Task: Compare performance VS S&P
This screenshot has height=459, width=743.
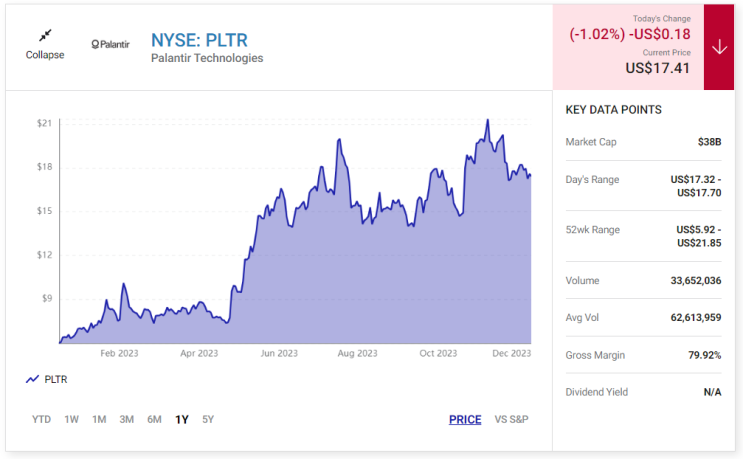Action: pos(511,419)
